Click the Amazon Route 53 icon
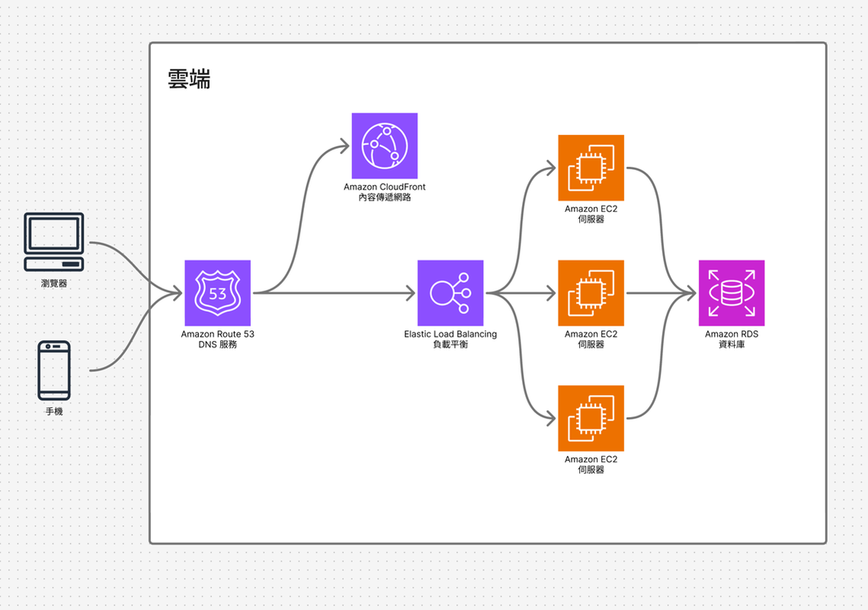868x610 pixels. [x=217, y=293]
